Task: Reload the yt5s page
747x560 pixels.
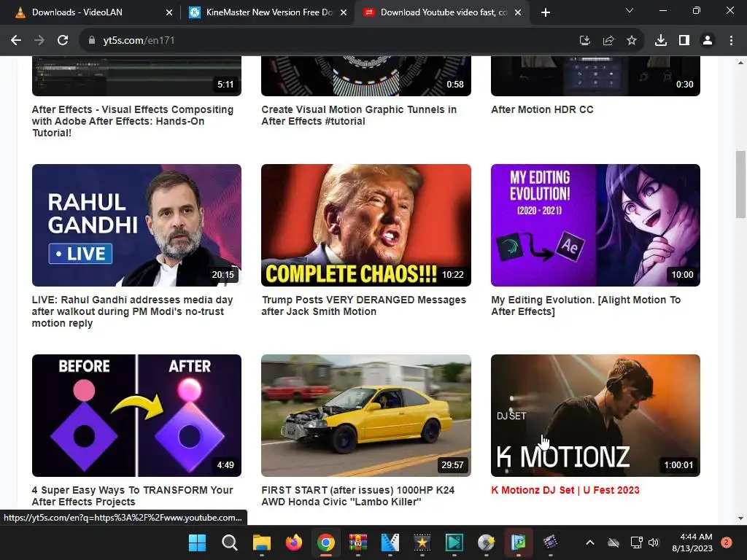Action: (63, 41)
